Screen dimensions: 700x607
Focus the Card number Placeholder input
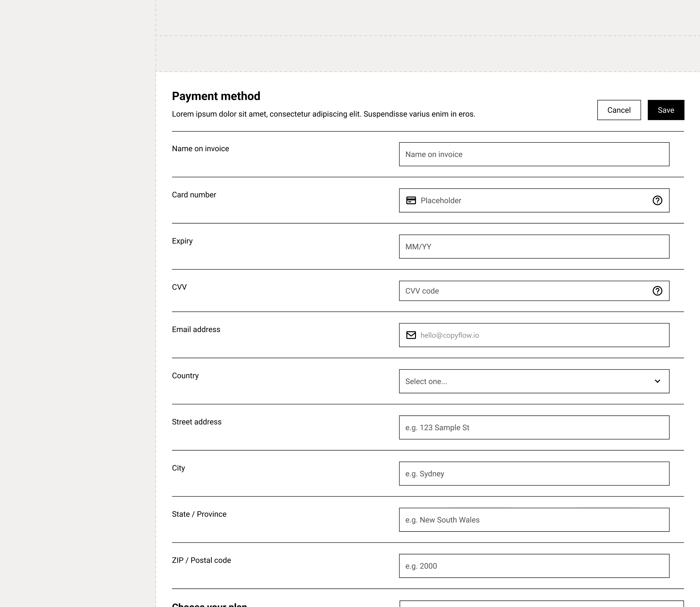[x=534, y=200]
